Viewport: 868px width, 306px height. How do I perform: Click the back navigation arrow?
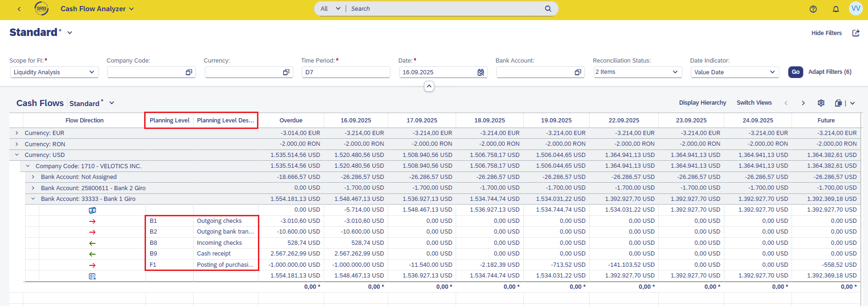[19, 9]
